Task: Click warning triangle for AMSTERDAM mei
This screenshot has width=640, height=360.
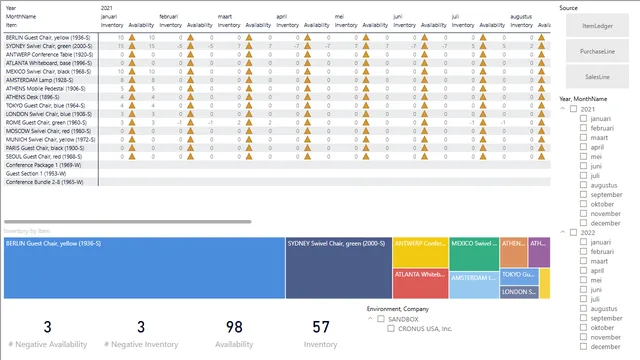Action: (x=366, y=80)
